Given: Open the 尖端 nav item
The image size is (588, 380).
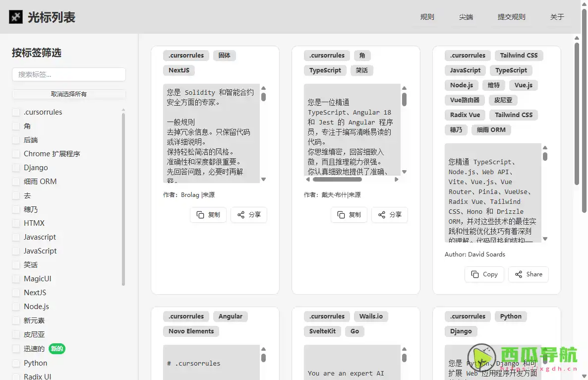Looking at the screenshot, I should [466, 17].
